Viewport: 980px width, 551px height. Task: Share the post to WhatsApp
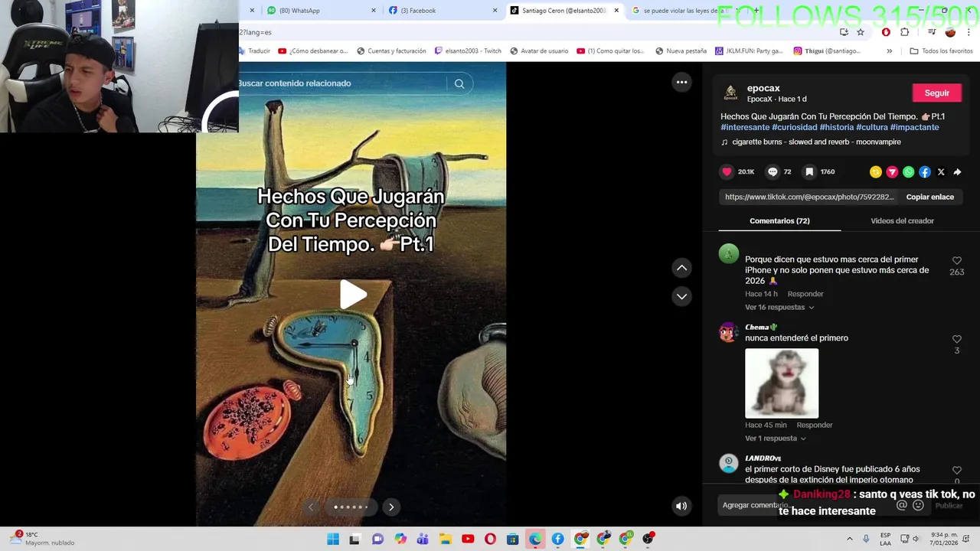point(908,172)
